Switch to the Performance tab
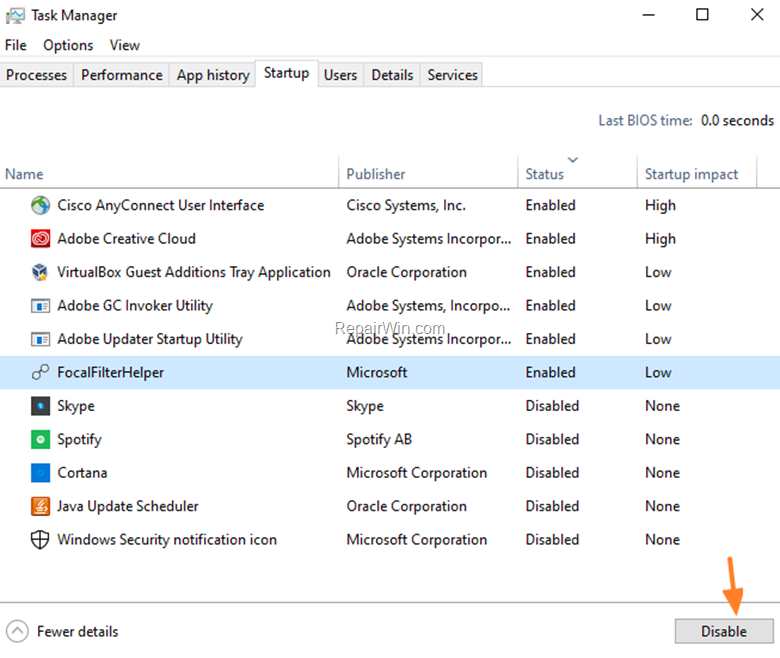 click(122, 75)
